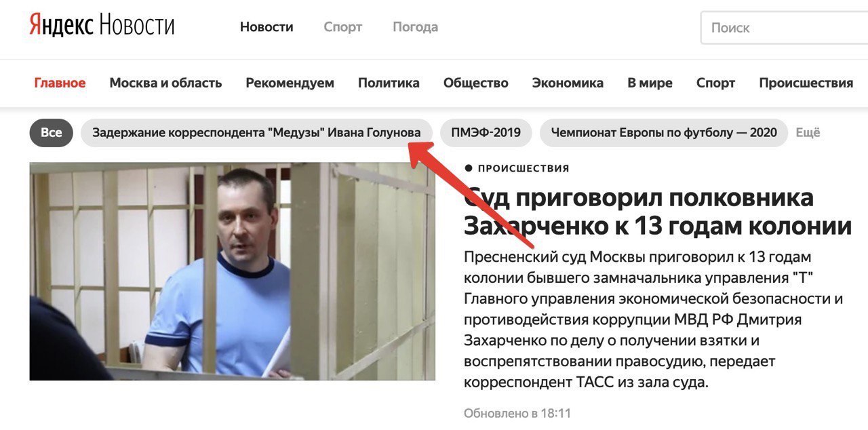Open the headline about полковника Захарченко

coord(657,212)
